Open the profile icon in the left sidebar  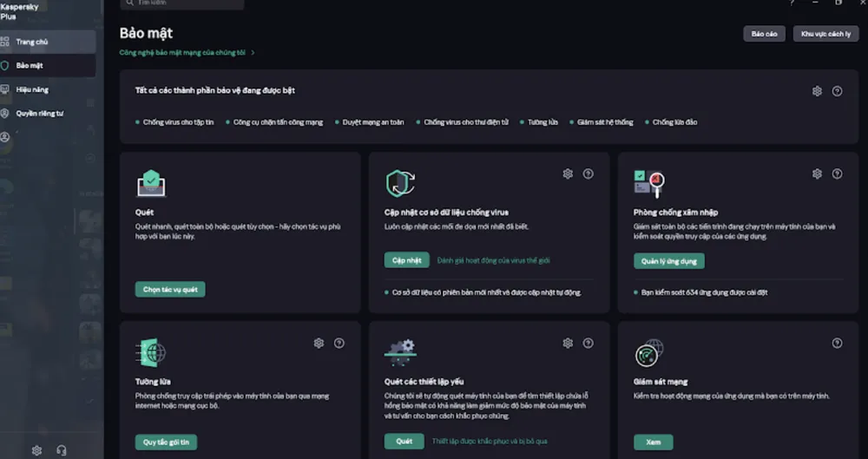[x=6, y=137]
